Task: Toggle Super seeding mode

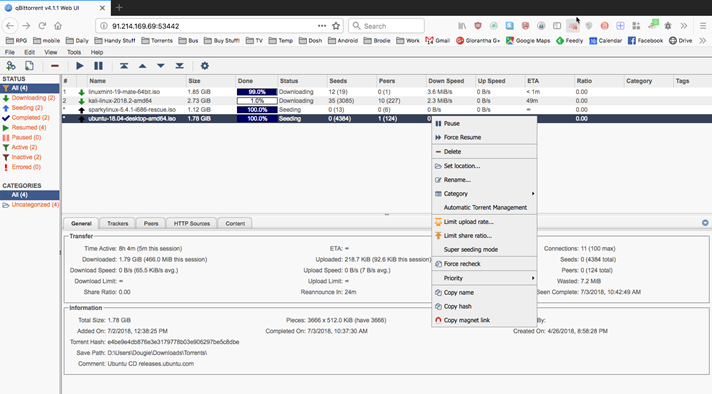Action: [484, 250]
